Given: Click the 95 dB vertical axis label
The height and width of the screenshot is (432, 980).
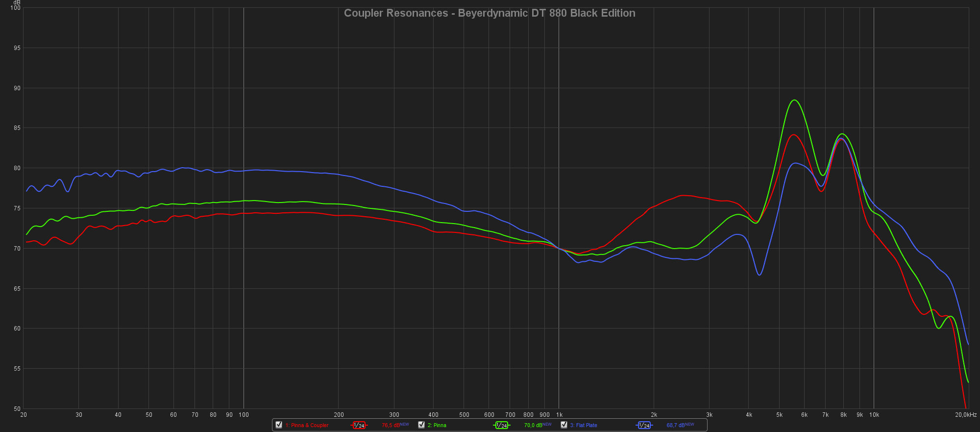Looking at the screenshot, I should point(17,48).
